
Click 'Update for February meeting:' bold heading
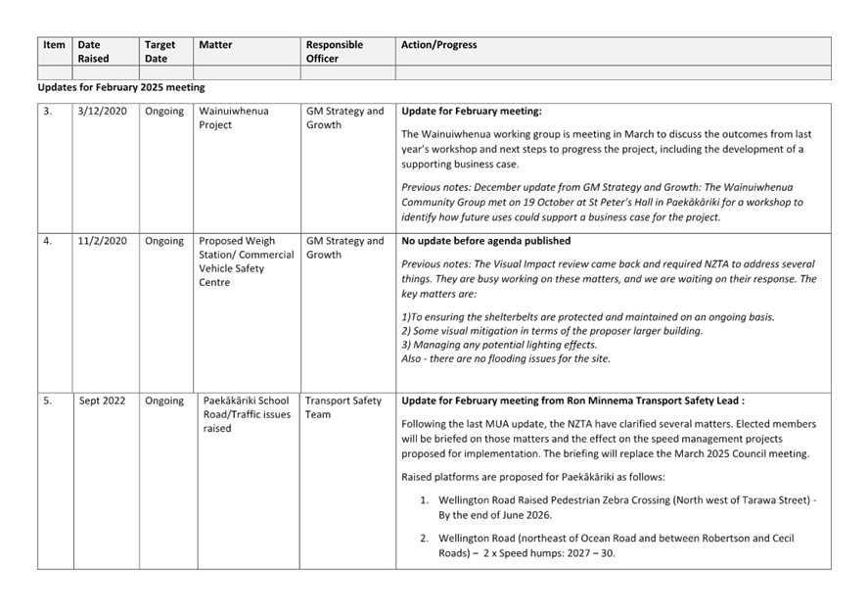point(472,112)
